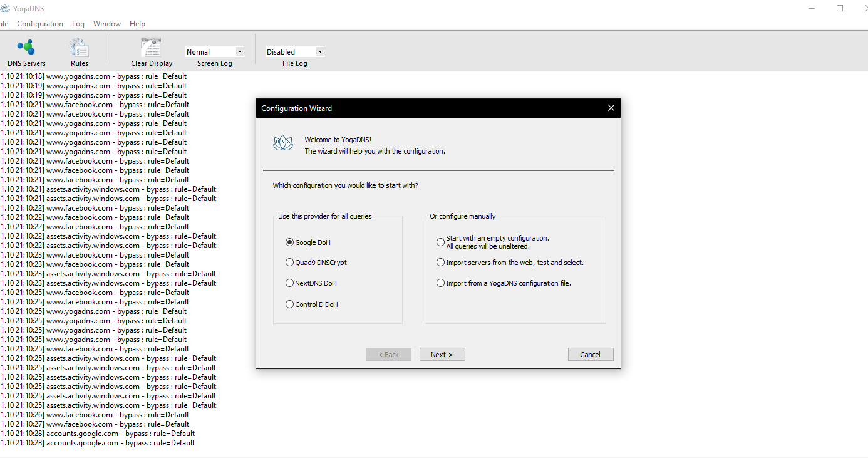
Task: Click the 21:10:26 www.facebook.com log entry
Action: click(x=95, y=415)
